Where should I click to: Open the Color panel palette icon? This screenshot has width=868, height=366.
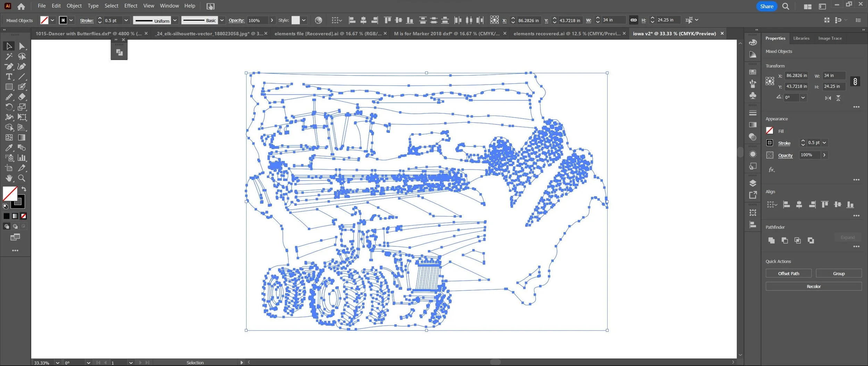pos(753,42)
